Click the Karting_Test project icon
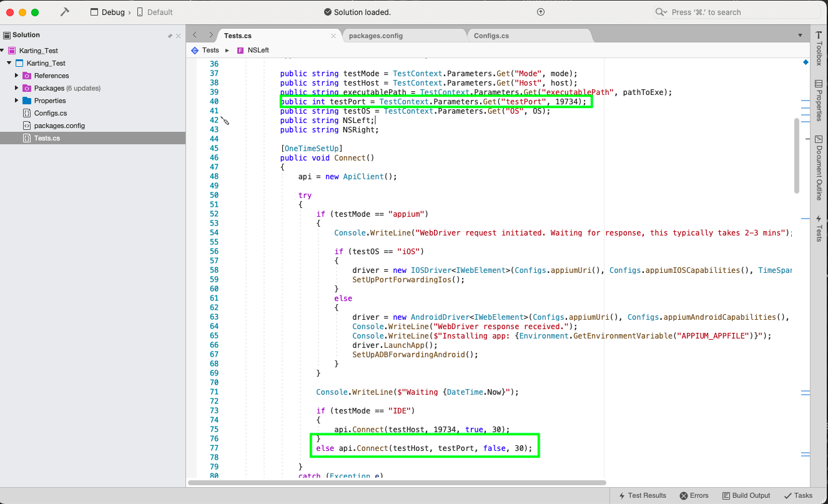 coord(19,63)
